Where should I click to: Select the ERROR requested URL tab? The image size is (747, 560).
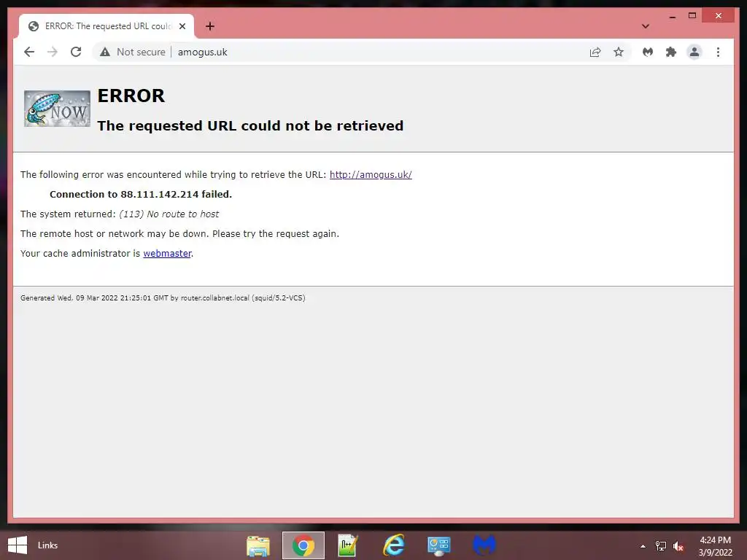coord(107,26)
